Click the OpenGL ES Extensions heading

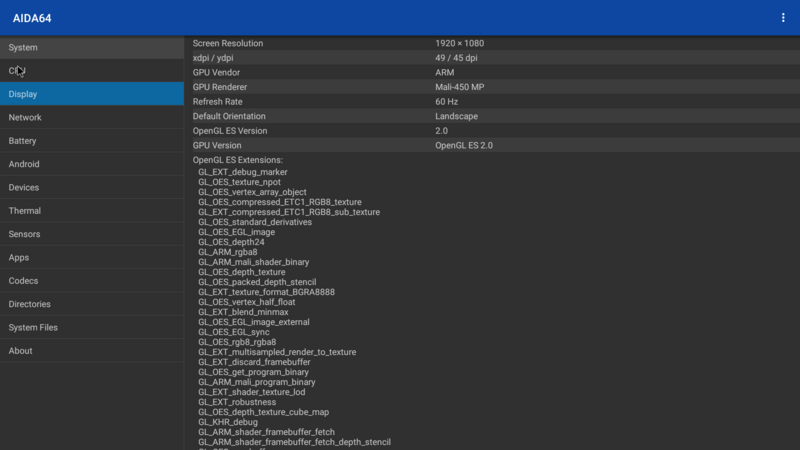click(x=237, y=160)
